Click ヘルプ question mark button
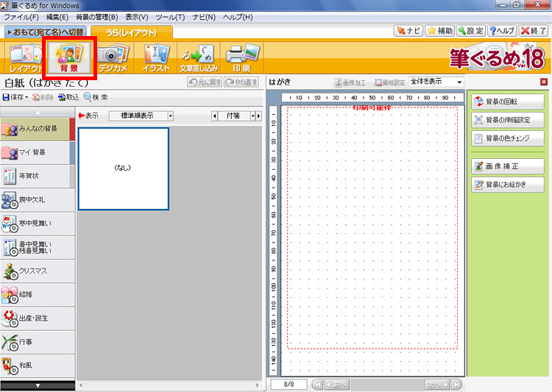Image resolution: width=552 pixels, height=392 pixels. click(x=503, y=31)
